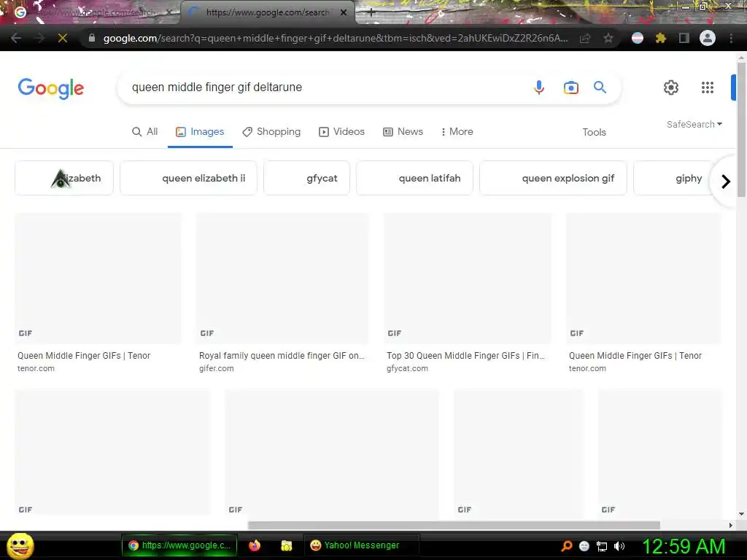Stop loading the page
The image size is (747, 560).
pos(63,38)
